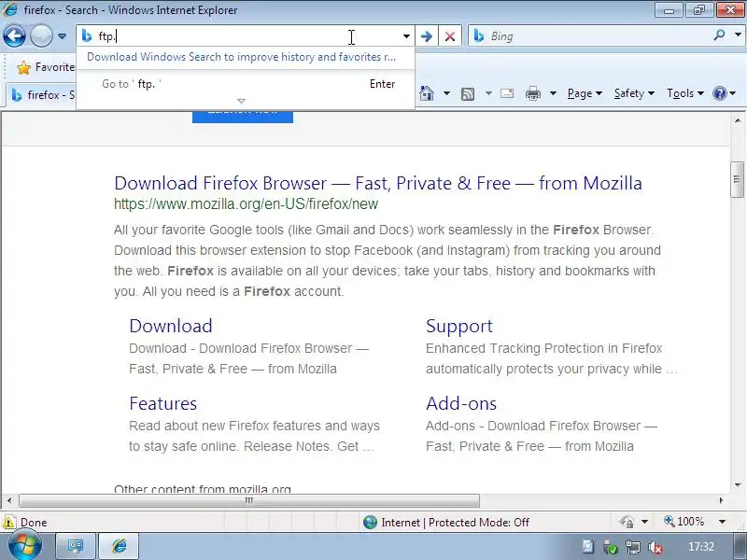
Task: Open the Features sublink
Action: point(162,404)
